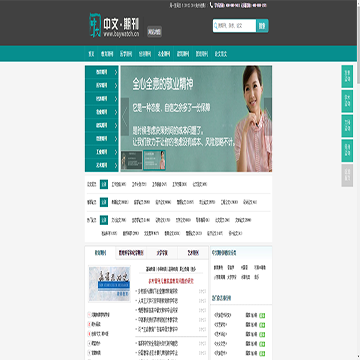Select the highlighted teal chip in the first filter row
The width and height of the screenshot is (360, 360).
(x=104, y=184)
